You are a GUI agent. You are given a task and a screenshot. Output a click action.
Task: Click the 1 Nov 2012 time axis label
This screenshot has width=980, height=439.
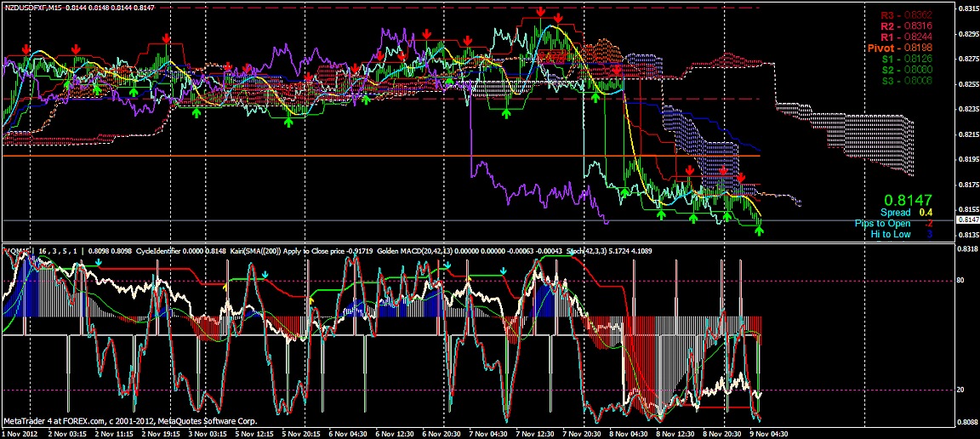(20, 432)
